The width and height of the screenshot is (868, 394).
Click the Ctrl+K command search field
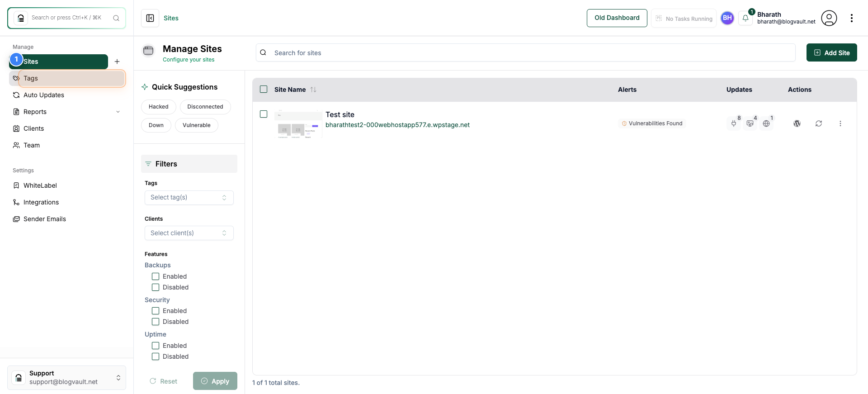coord(66,18)
